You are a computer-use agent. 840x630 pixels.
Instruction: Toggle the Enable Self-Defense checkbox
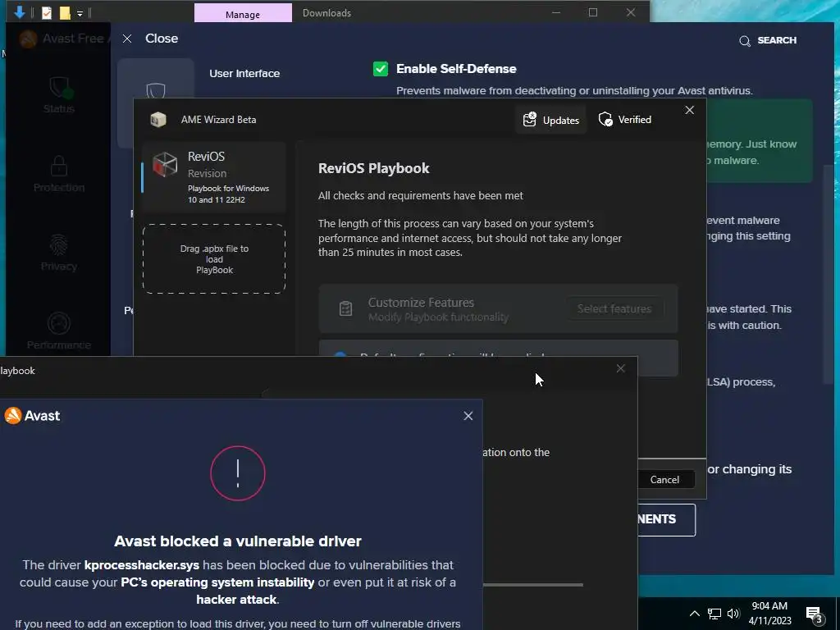tap(381, 69)
